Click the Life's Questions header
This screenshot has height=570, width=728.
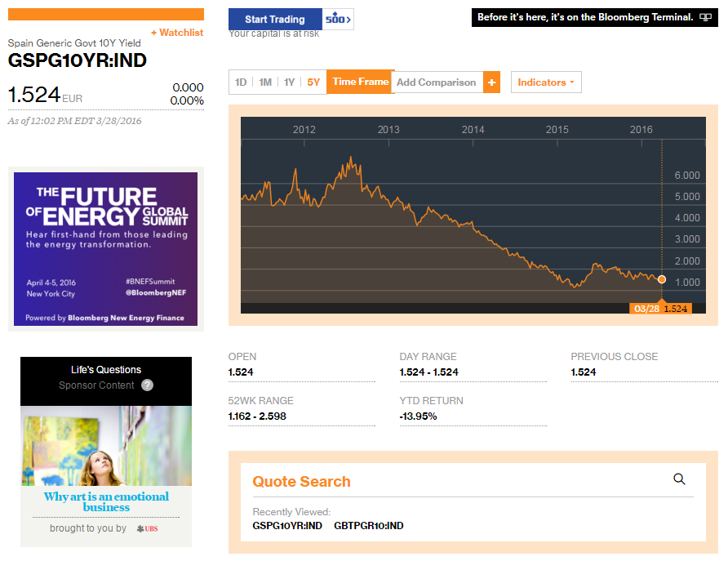tap(106, 370)
